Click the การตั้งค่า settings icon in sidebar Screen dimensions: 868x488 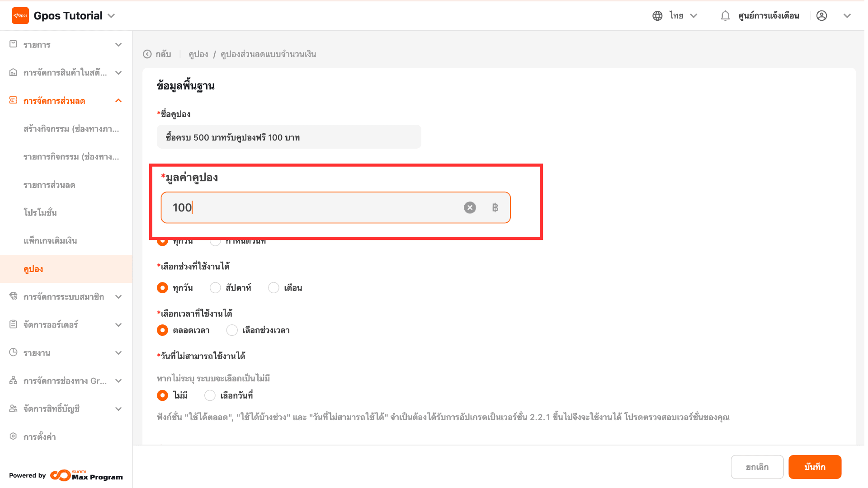pos(13,436)
